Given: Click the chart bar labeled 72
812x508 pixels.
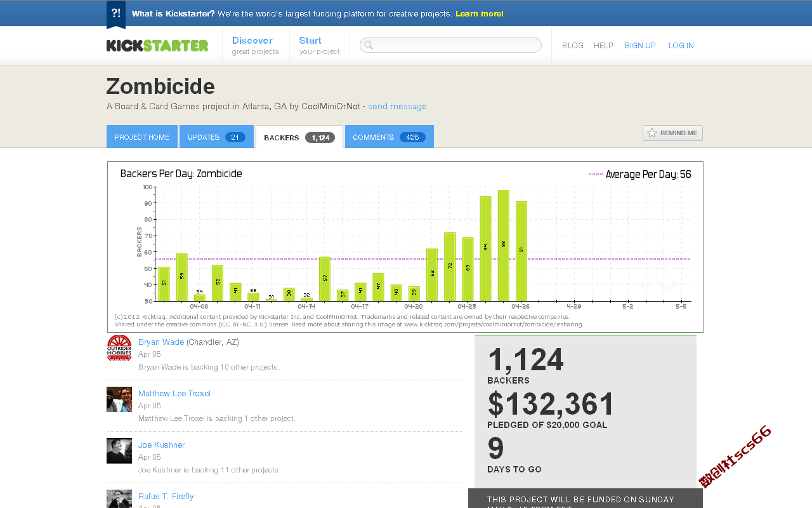Looking at the screenshot, I should (450, 267).
